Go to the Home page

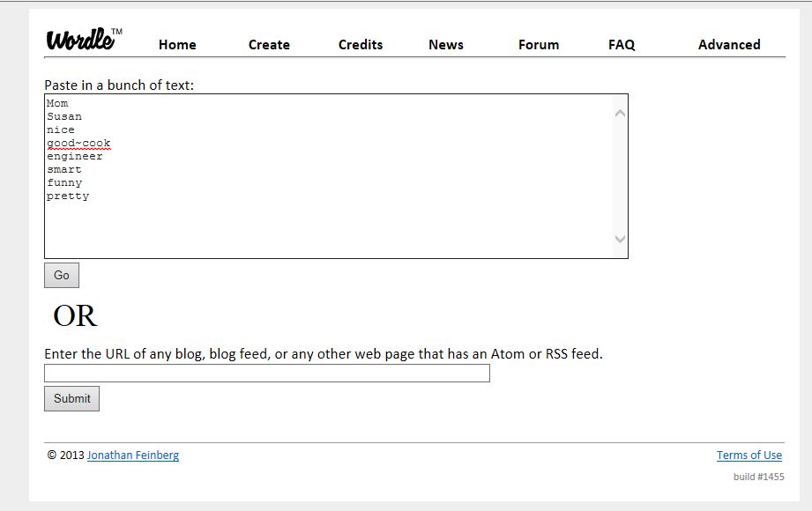(x=177, y=45)
